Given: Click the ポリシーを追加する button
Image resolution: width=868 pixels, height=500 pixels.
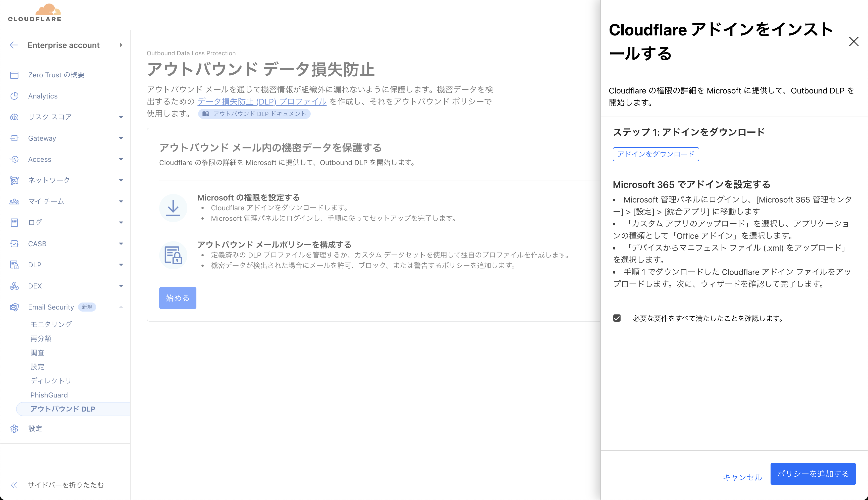Looking at the screenshot, I should pyautogui.click(x=813, y=474).
